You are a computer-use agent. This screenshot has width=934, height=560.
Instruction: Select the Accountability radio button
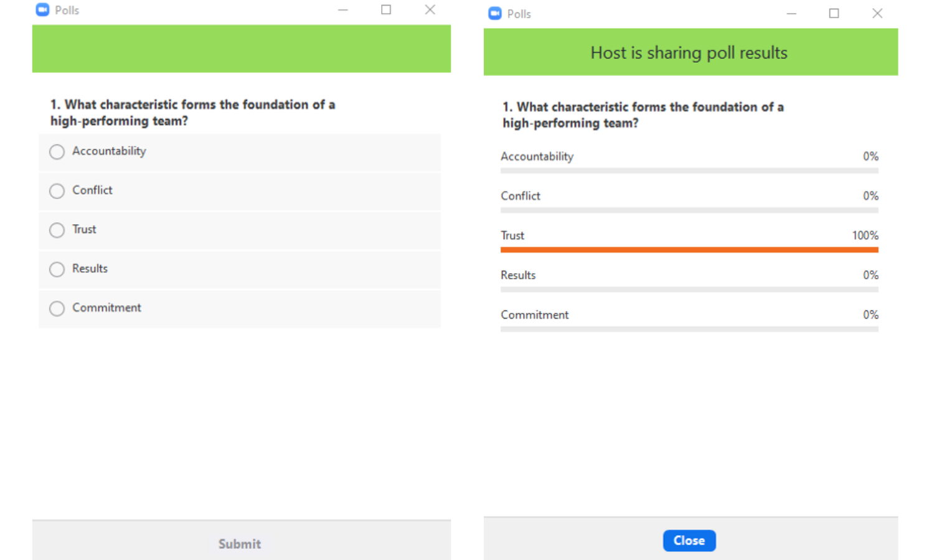tap(57, 152)
